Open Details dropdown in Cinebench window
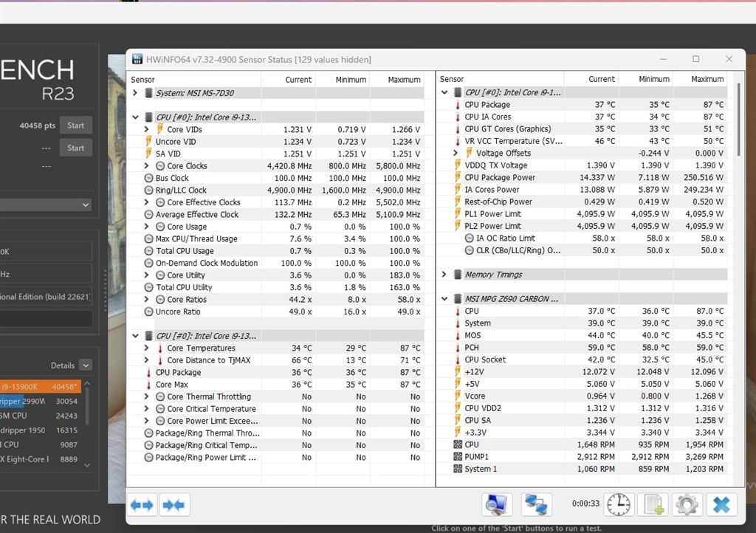 tap(86, 365)
